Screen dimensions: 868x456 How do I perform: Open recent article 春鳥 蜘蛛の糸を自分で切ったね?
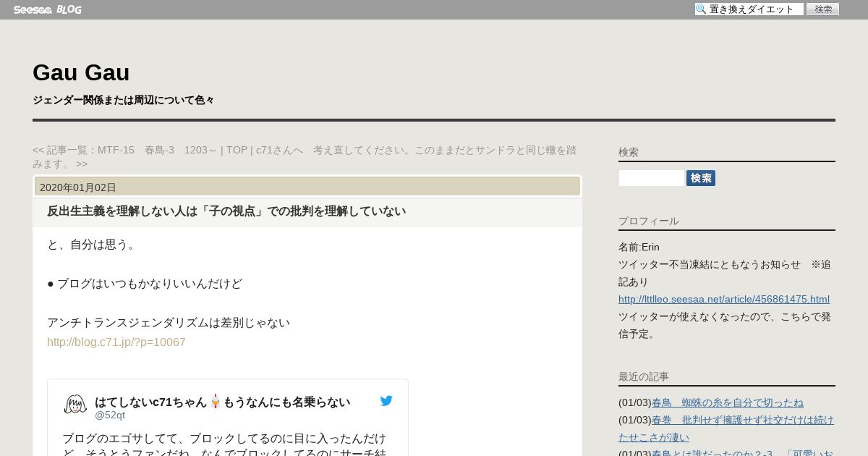coord(728,402)
